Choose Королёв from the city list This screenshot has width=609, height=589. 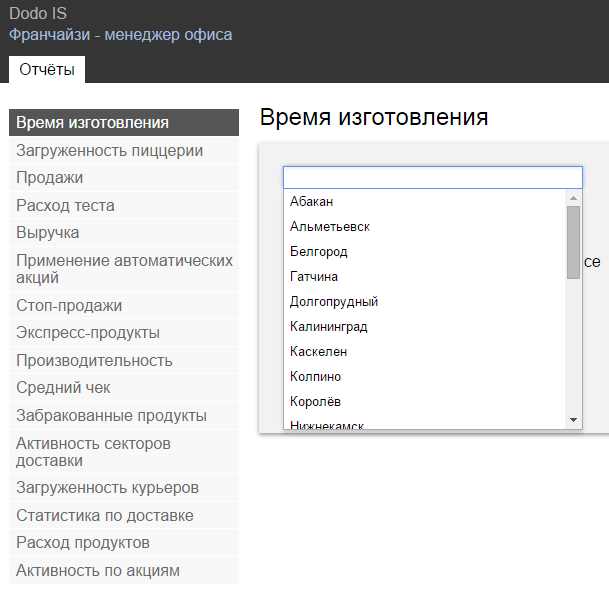(x=424, y=401)
